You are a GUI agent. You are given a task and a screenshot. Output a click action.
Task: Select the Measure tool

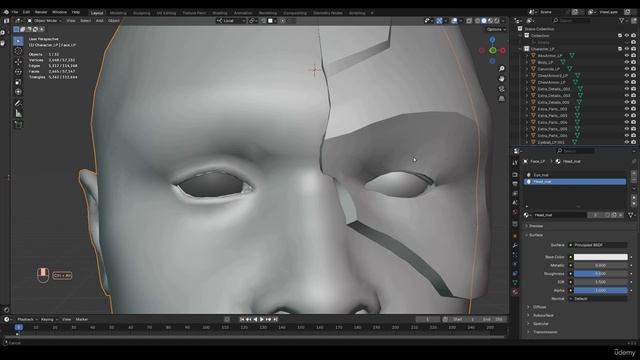pos(18,114)
